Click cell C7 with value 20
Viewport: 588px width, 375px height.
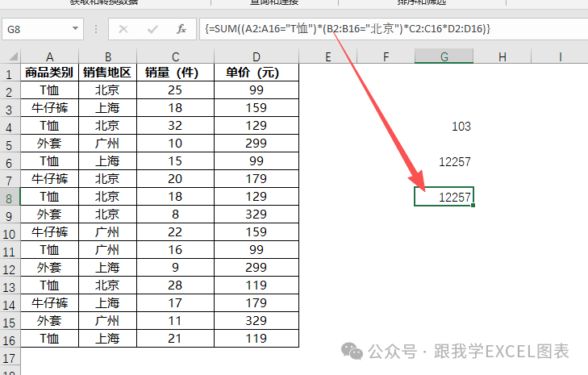pyautogui.click(x=176, y=179)
